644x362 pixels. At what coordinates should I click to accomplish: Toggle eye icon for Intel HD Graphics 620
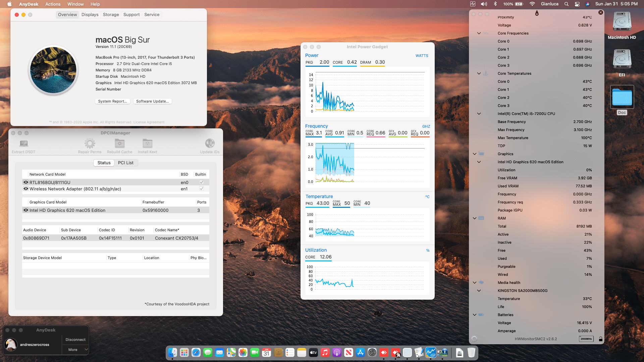[25, 210]
